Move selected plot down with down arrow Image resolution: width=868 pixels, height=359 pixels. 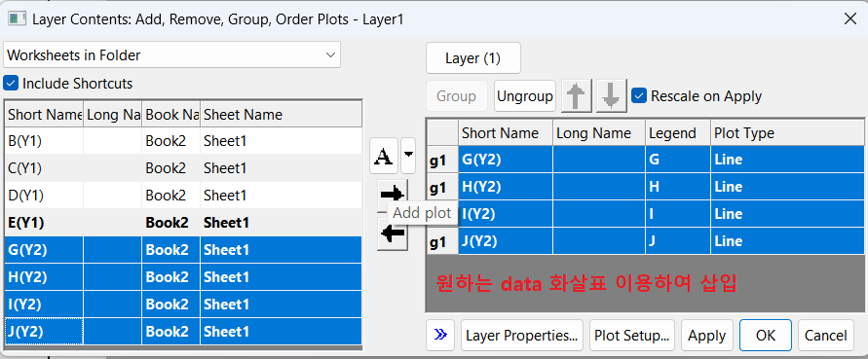(x=612, y=96)
